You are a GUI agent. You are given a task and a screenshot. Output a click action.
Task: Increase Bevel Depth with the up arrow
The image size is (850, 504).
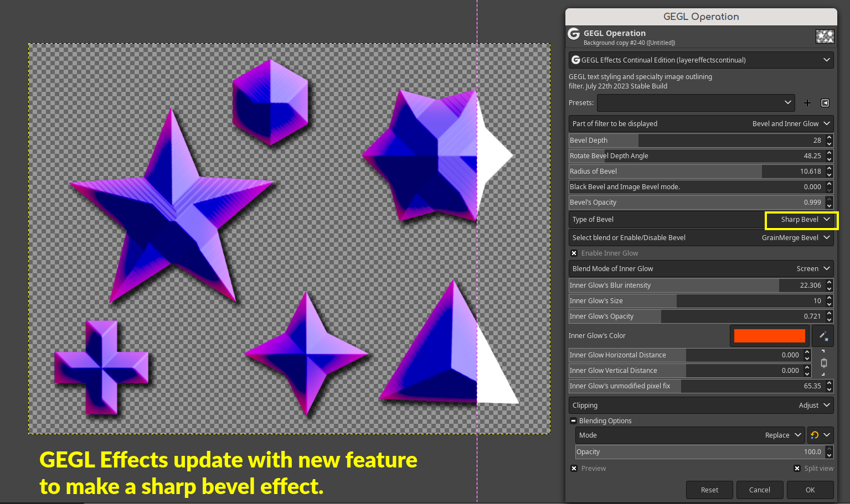[x=829, y=137]
